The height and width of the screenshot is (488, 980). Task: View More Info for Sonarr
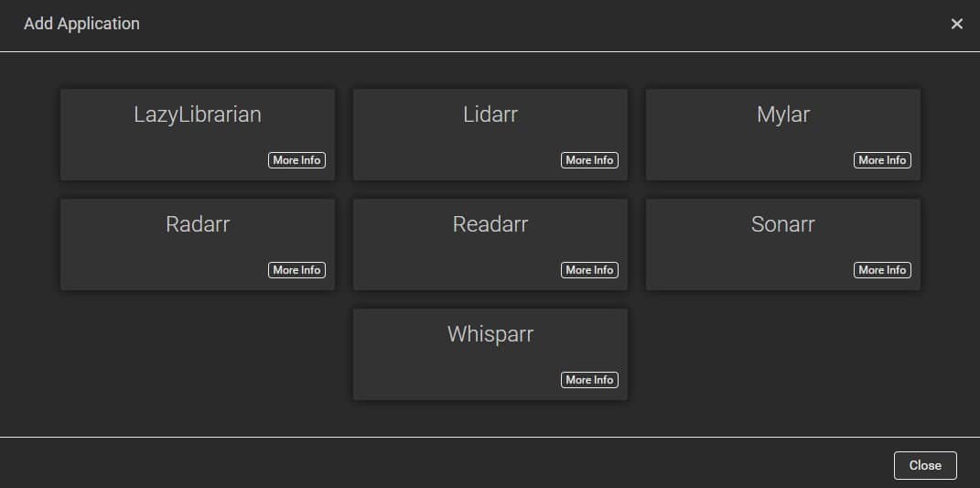pyautogui.click(x=882, y=270)
